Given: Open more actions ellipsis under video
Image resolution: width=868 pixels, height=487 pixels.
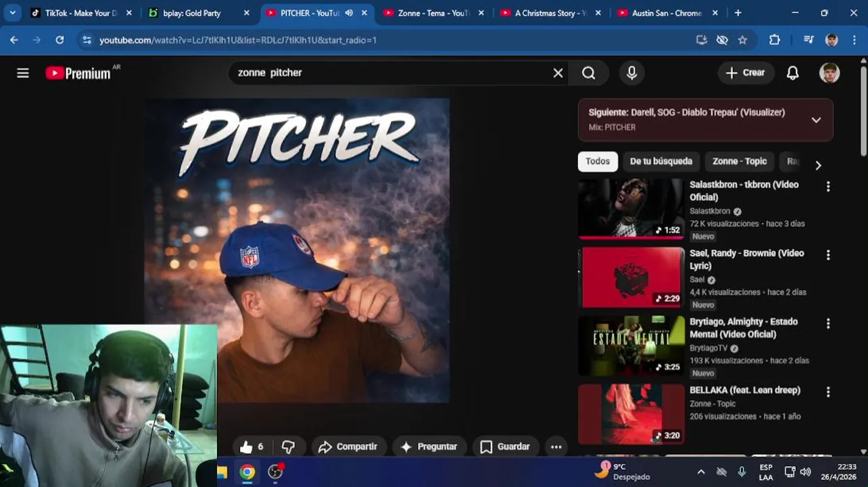Looking at the screenshot, I should pos(556,447).
